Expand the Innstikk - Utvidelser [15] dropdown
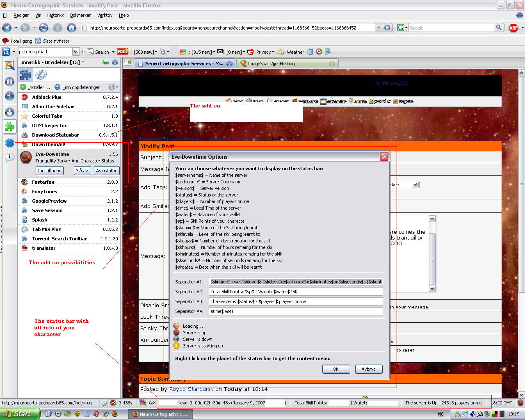Screen dimensions: 525x420 83,62
